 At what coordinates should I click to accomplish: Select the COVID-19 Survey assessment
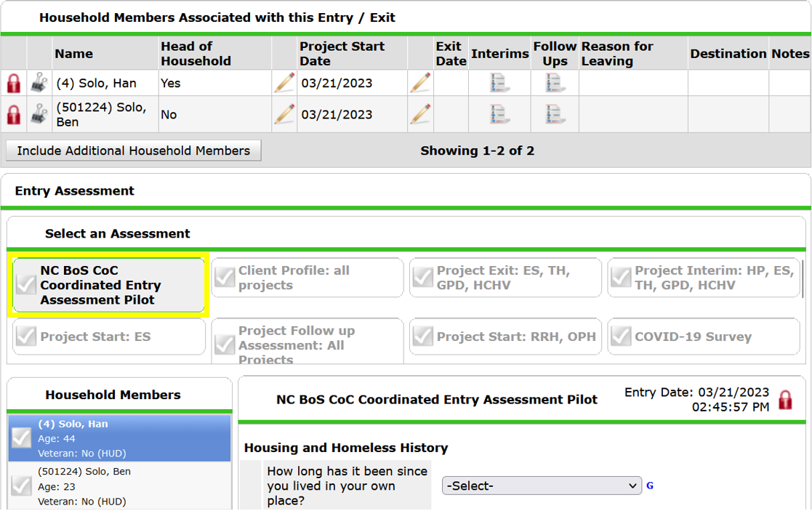[703, 336]
